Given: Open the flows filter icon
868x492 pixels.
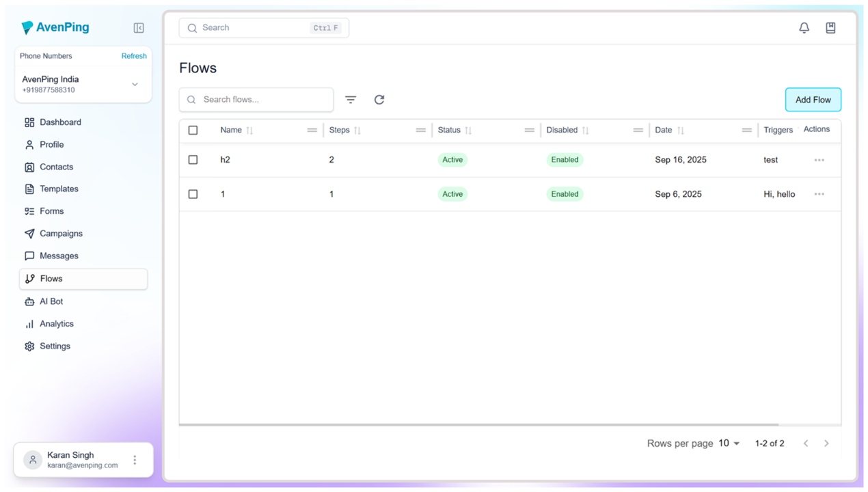Looking at the screenshot, I should (x=351, y=100).
